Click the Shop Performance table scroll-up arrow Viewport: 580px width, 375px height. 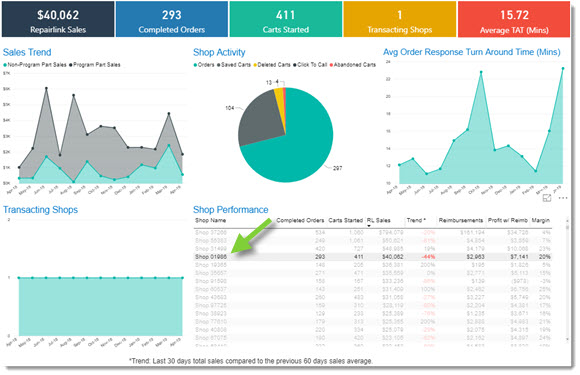click(567, 220)
